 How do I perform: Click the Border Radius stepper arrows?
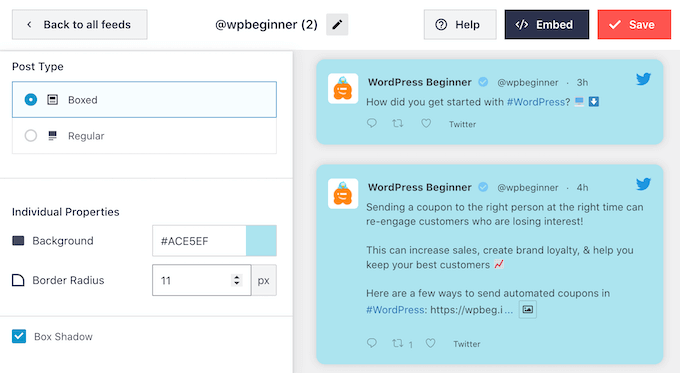tap(237, 280)
